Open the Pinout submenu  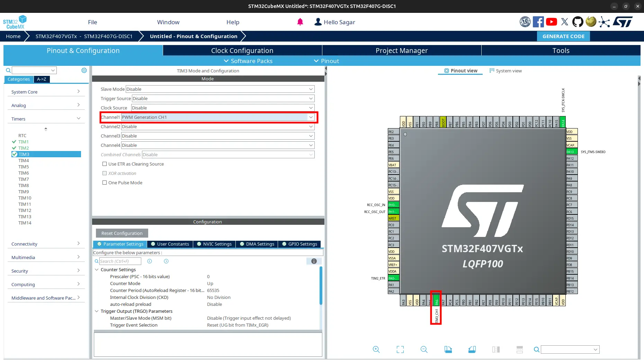(x=326, y=61)
